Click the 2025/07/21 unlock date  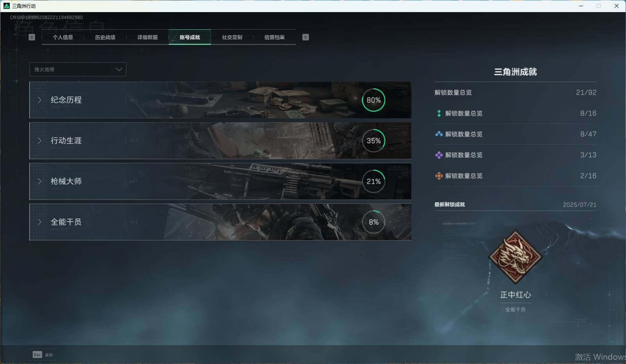pos(579,205)
